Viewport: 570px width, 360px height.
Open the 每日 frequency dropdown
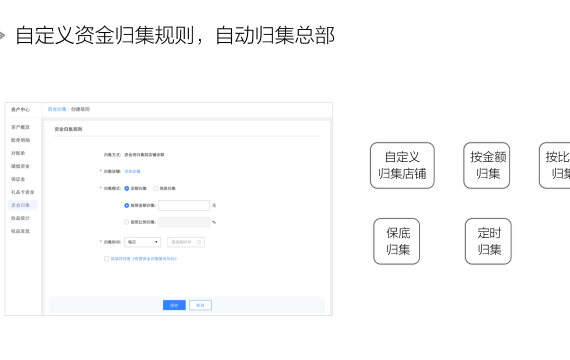(x=142, y=242)
